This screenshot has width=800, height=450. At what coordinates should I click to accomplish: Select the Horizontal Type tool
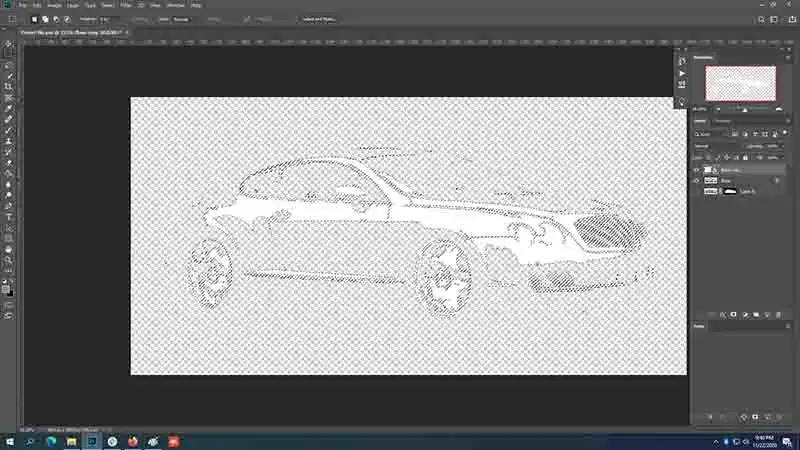click(x=9, y=217)
